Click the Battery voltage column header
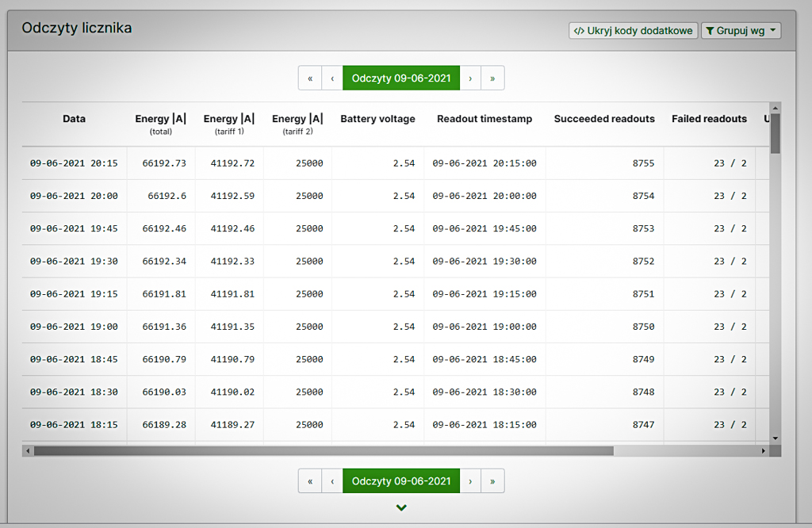Viewport: 812px width, 528px height. 377,119
